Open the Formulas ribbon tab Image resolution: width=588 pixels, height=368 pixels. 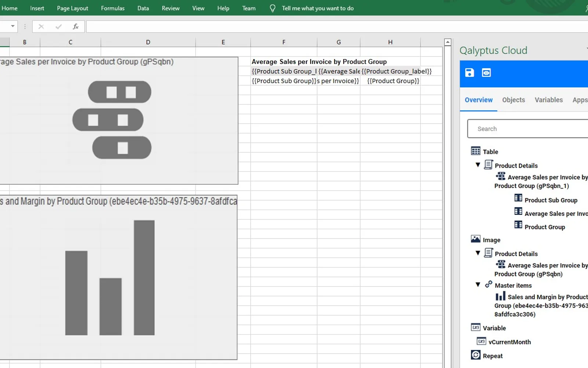tap(113, 8)
